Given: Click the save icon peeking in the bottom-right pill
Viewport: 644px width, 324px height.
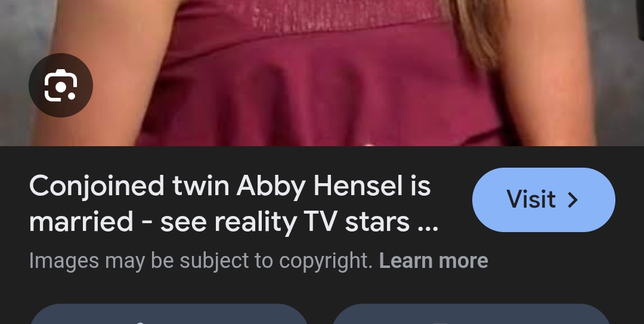Looking at the screenshot, I should [440, 323].
